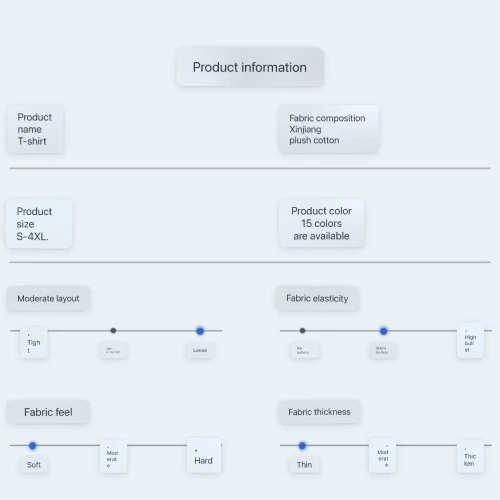Choose the Thicken fabric thickness option

(470, 456)
